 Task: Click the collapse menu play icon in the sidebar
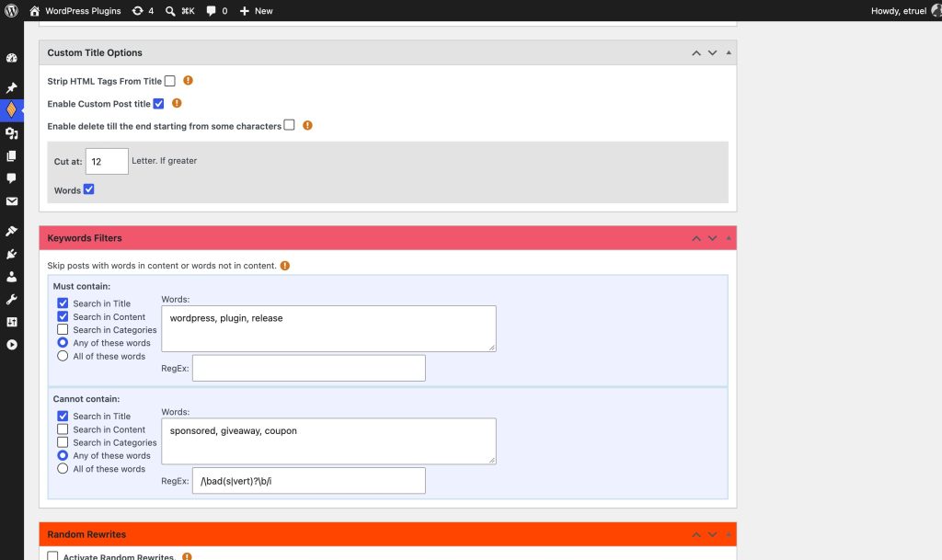tap(11, 345)
